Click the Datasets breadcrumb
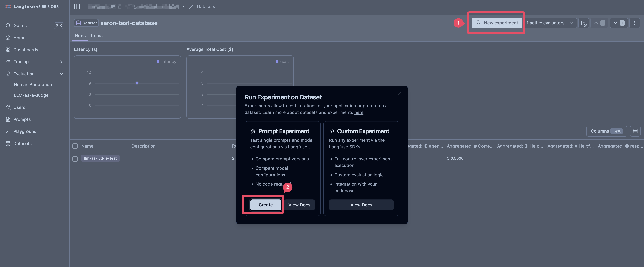This screenshot has width=644, height=267. coord(206,7)
